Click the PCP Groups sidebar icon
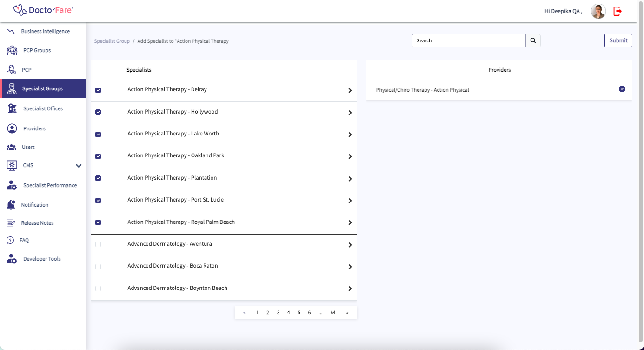This screenshot has height=350, width=644. click(13, 50)
